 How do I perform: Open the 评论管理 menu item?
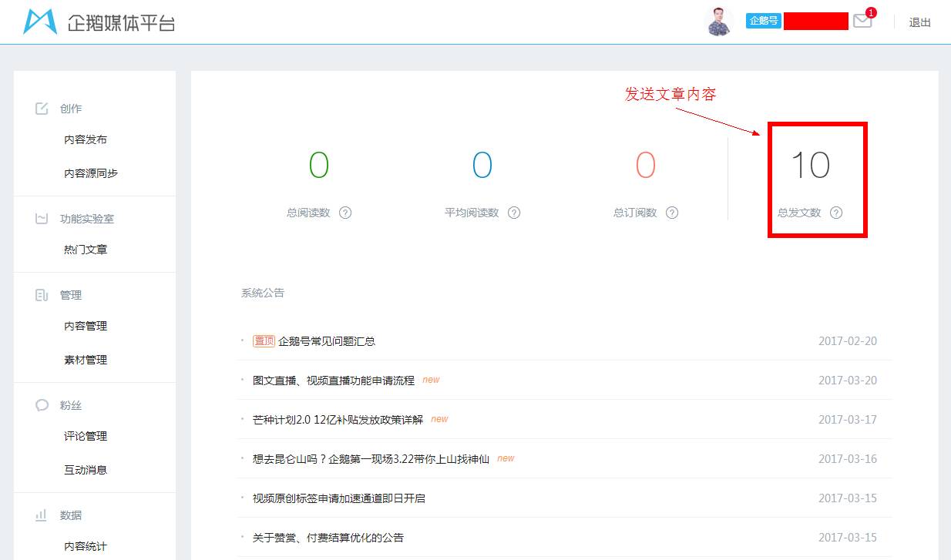click(x=86, y=436)
